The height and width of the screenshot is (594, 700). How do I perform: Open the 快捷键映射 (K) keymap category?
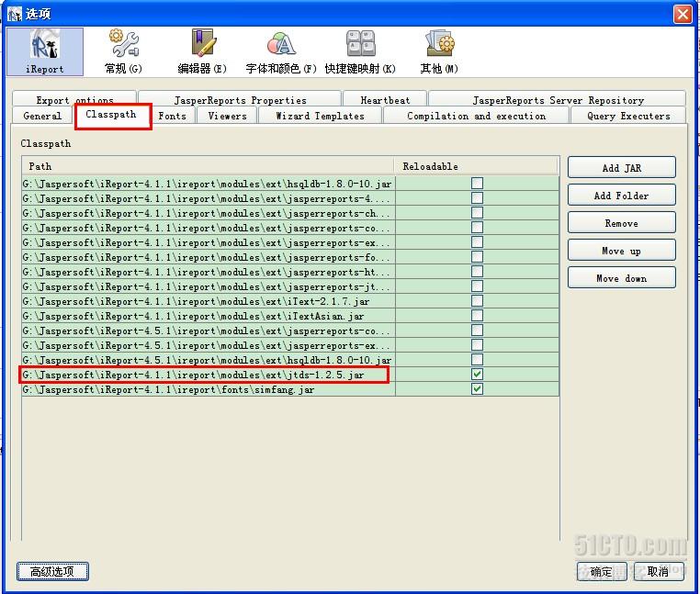click(360, 51)
